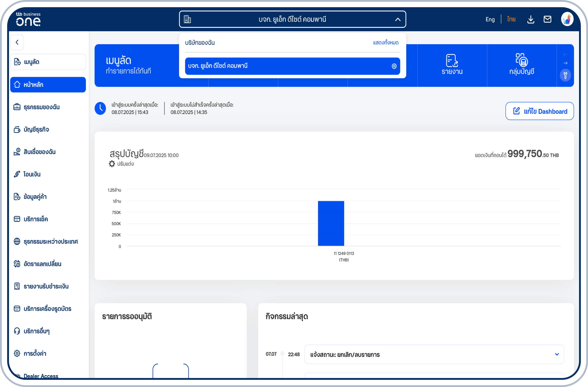Expand the แจ้งสถานะ activity entry

coord(557,354)
